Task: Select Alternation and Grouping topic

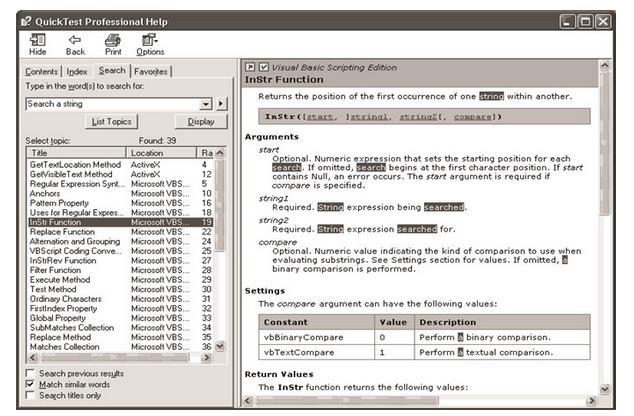Action: pyautogui.click(x=120, y=241)
